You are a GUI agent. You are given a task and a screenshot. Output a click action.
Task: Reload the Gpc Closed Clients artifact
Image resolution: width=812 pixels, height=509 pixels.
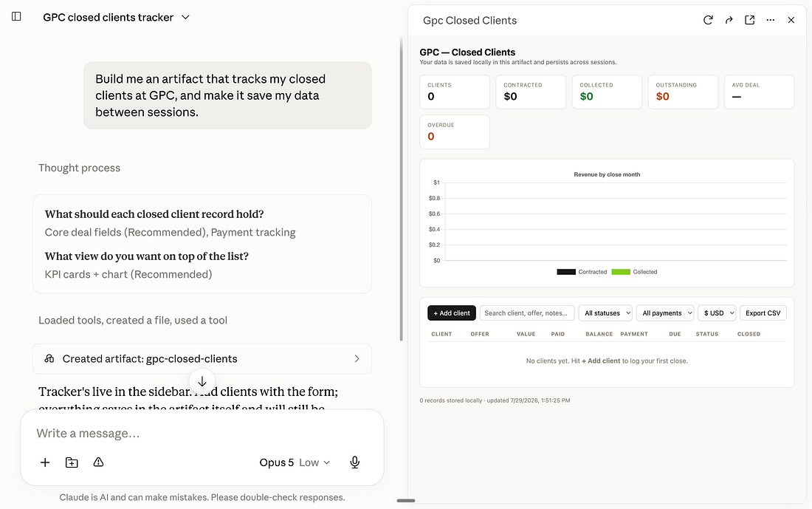[x=708, y=20]
